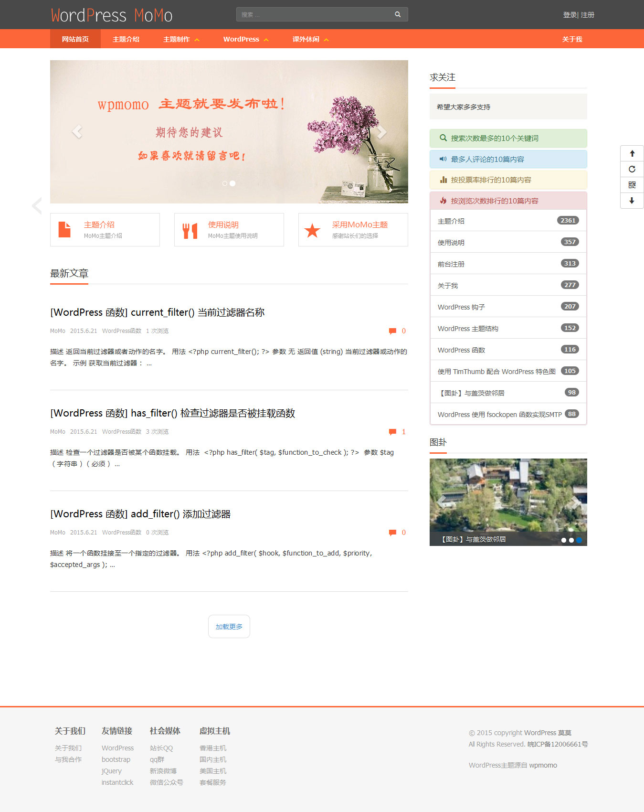The width and height of the screenshot is (644, 812).
Task: Click 主题介绍 row with 2361 badge
Action: tap(508, 221)
